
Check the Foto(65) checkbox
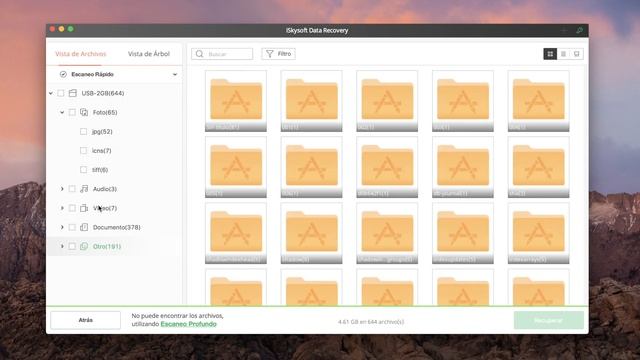point(72,112)
